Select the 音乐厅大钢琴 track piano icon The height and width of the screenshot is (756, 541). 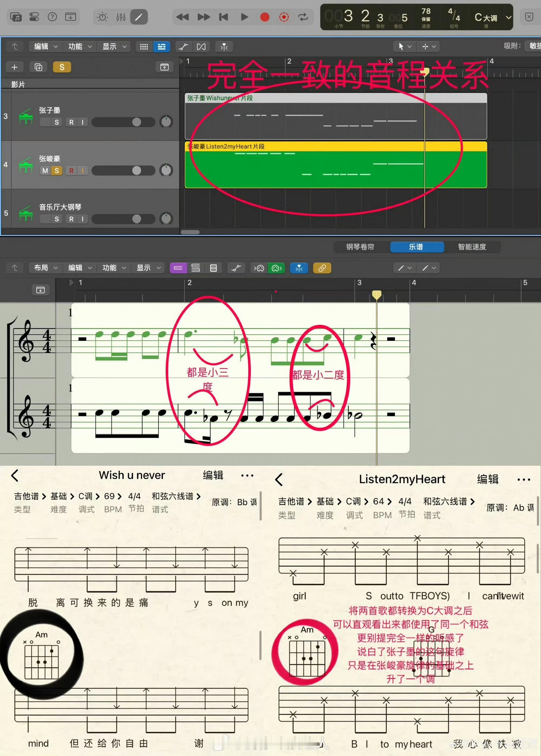[x=26, y=213]
